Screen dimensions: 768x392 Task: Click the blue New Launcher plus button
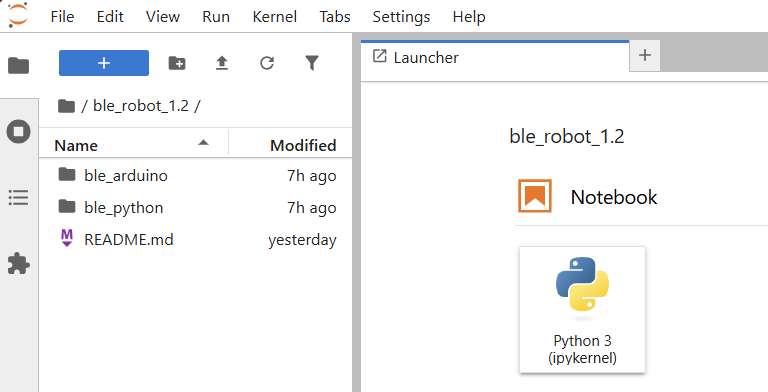tap(104, 63)
